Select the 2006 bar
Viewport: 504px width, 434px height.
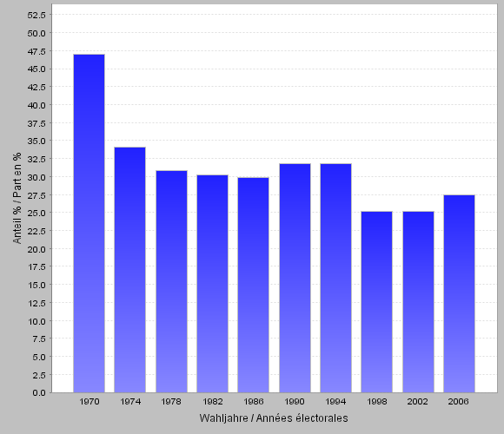459,293
